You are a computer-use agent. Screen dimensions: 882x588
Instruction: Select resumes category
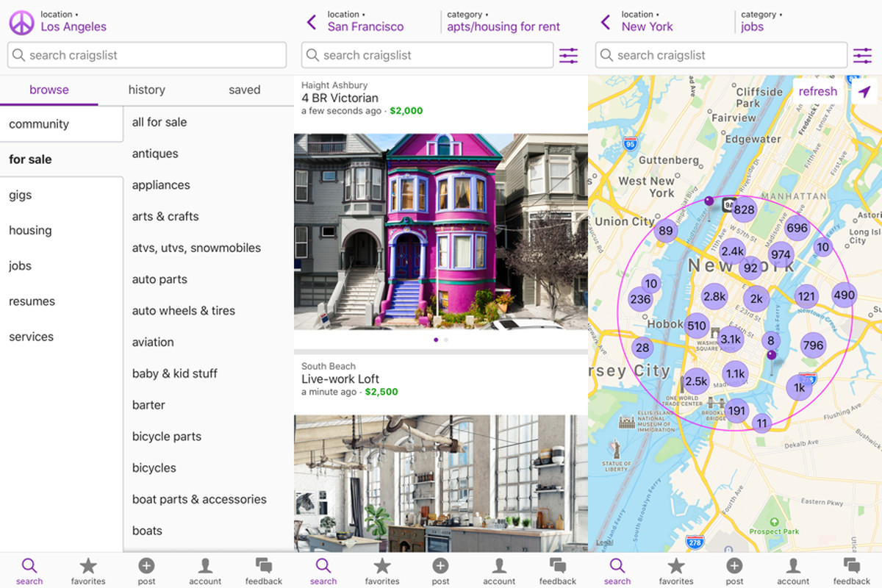61,301
